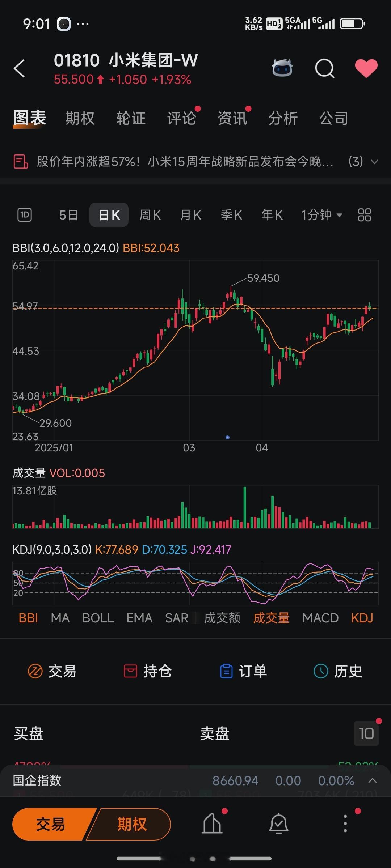This screenshot has width=391, height=868.
Task: Expand the news list chevron beside (3)
Action: pyautogui.click(x=375, y=162)
